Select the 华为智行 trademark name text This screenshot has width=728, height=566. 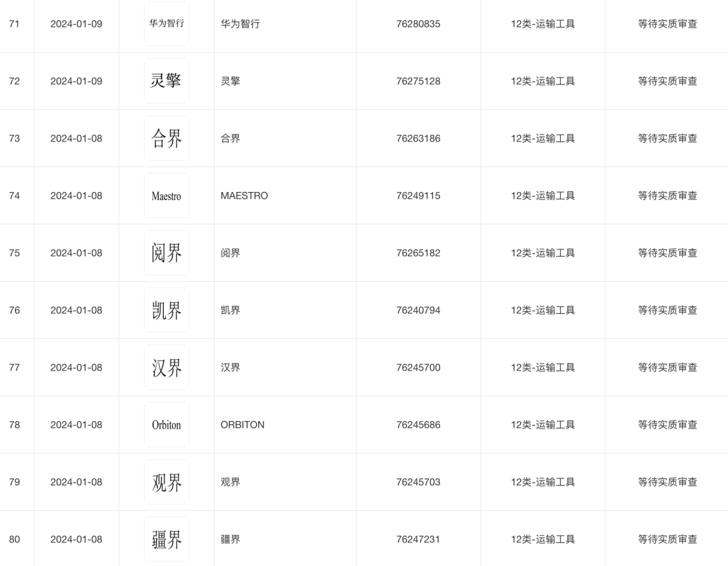(x=240, y=24)
